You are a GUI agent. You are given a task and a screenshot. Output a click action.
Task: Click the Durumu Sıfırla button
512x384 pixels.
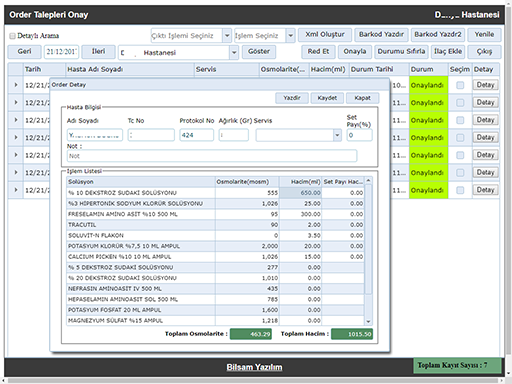pyautogui.click(x=401, y=52)
